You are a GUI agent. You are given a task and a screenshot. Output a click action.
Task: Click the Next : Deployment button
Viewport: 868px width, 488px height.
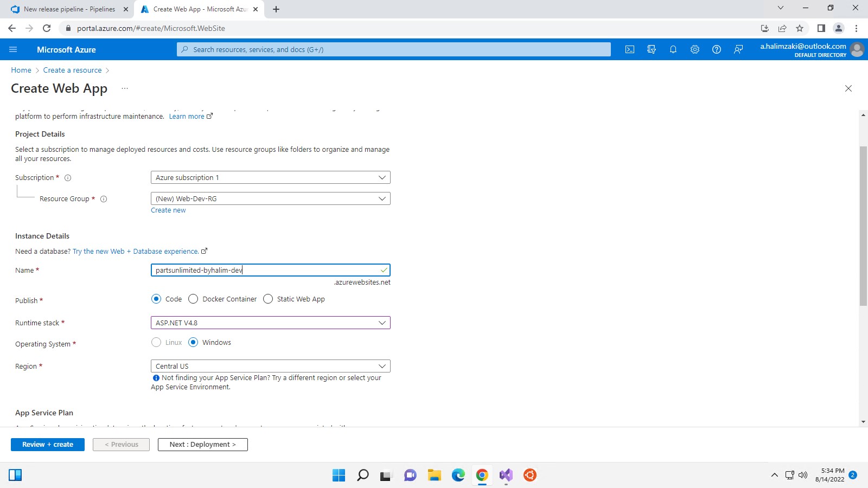203,445
